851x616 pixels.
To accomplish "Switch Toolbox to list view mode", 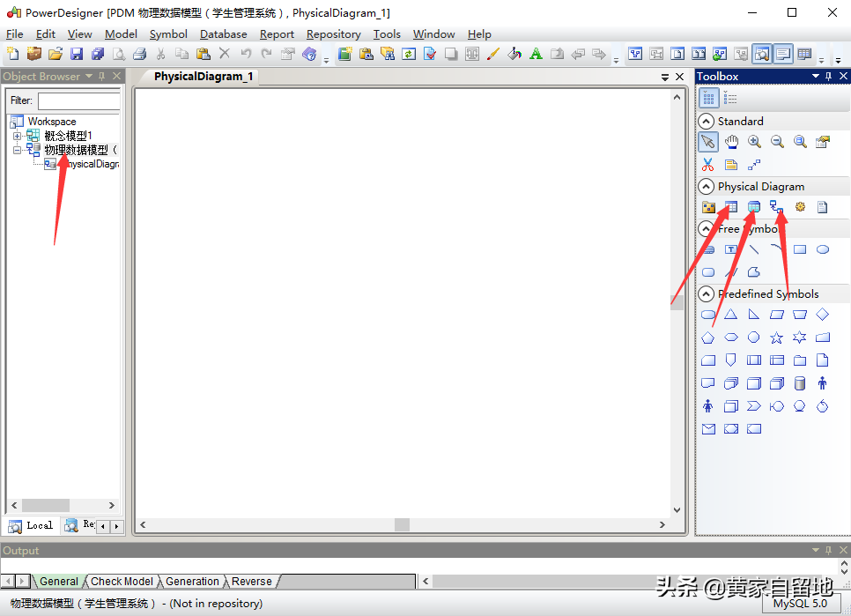I will tap(731, 99).
